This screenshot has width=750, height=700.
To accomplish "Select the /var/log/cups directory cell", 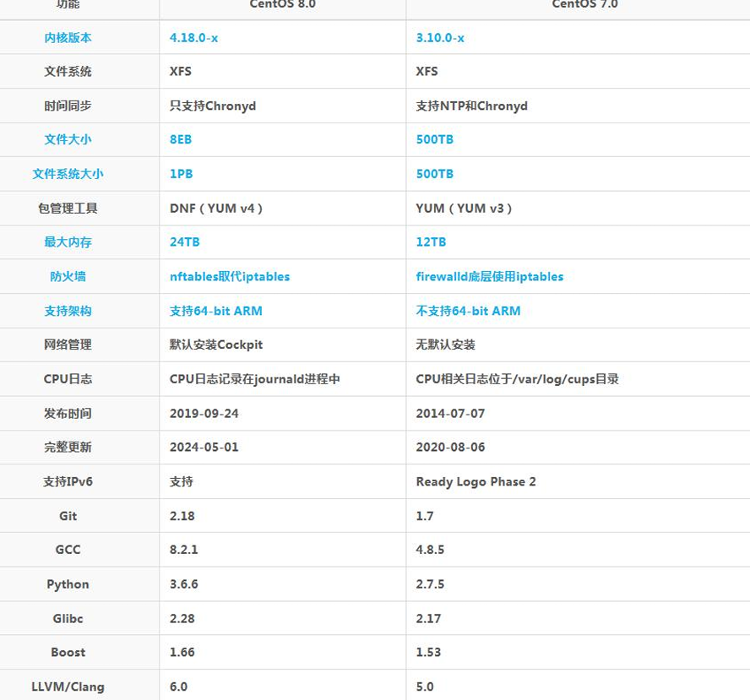I will click(x=518, y=378).
